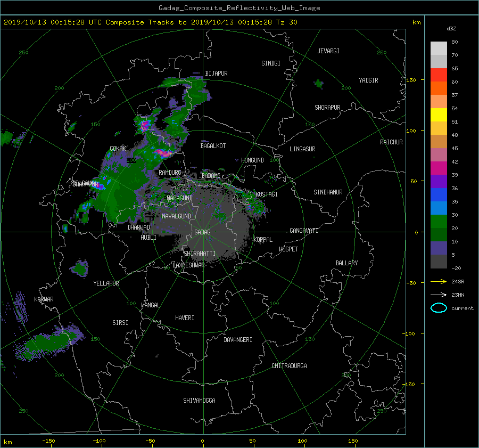Select the SIRSI city label
Image resolution: width=479 pixels, height=448 pixels.
(x=120, y=323)
